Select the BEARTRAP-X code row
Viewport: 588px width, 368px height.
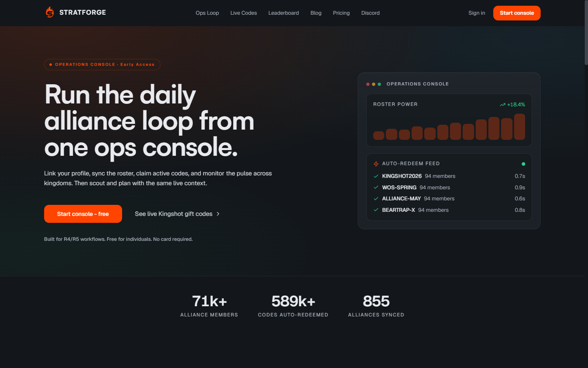(449, 210)
